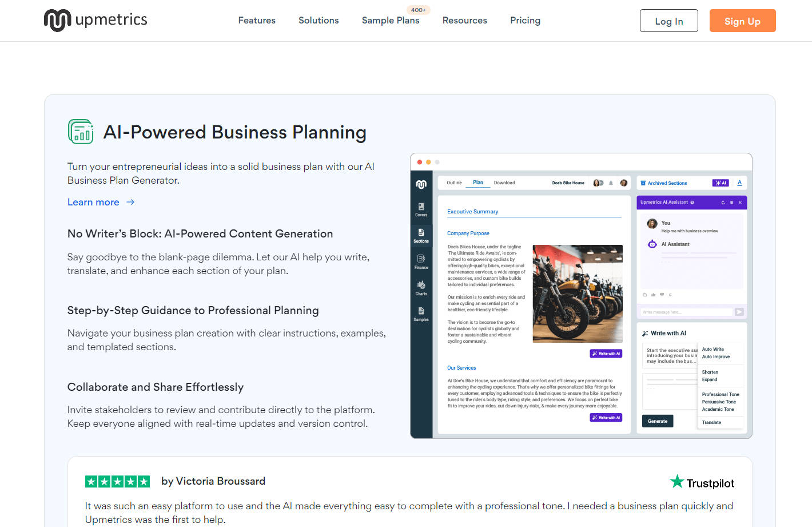Open the Sample Plans menu item
Screen dimensions: 812x527
point(391,21)
